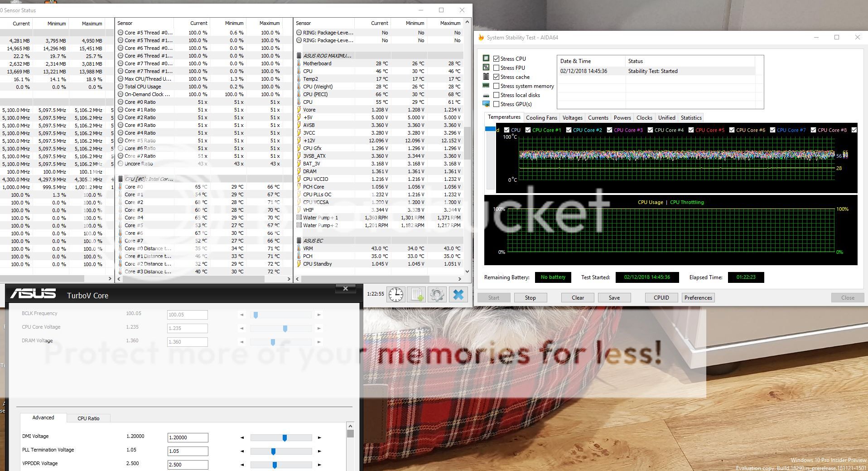This screenshot has height=471, width=868.
Task: Enable the Stress FPU checkbox
Action: (x=497, y=68)
